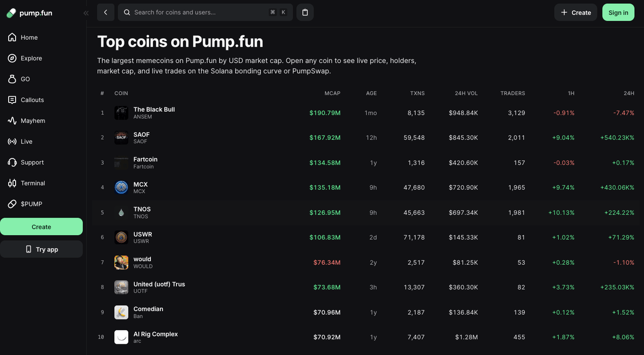Click the top-right Create button with plus
644x355 pixels.
[576, 12]
